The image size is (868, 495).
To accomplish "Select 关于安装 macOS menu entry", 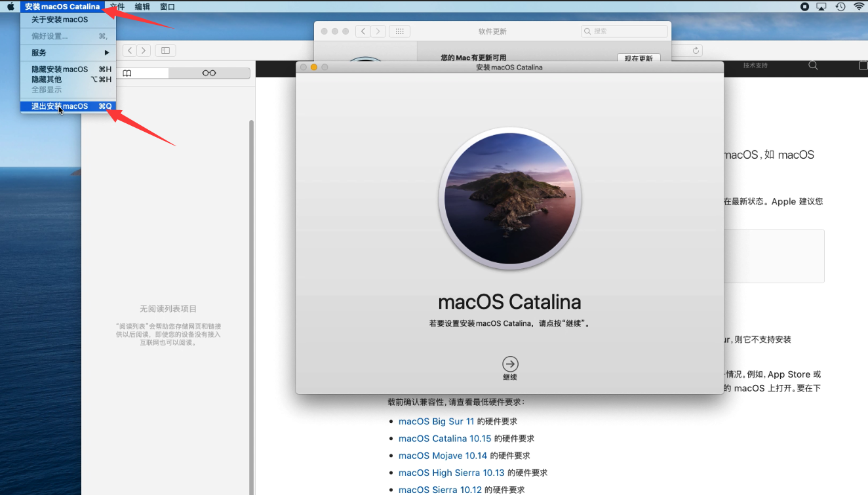I will coord(68,20).
